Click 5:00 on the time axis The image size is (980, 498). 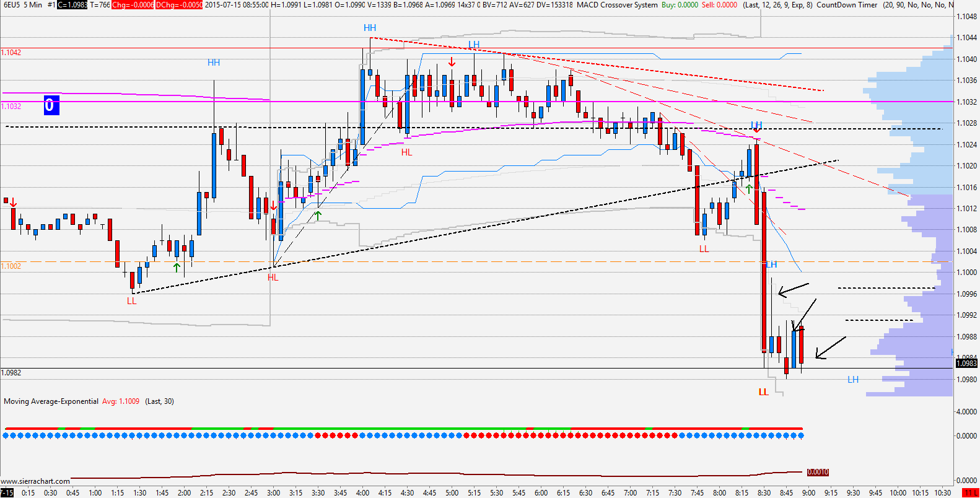point(452,493)
